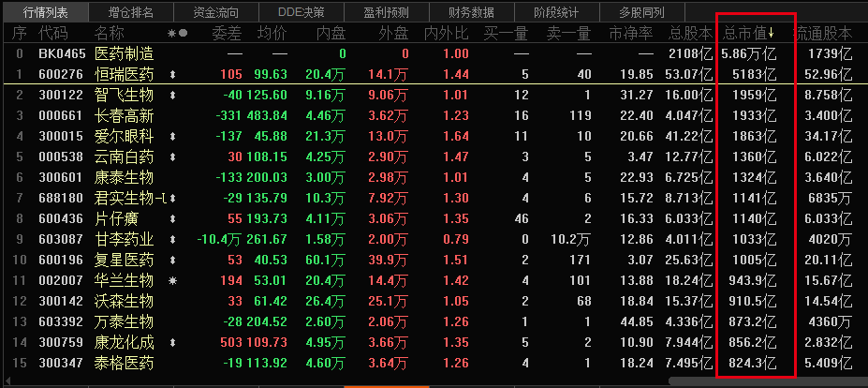Click the horizontal scrollbar at the bottom

[749, 382]
